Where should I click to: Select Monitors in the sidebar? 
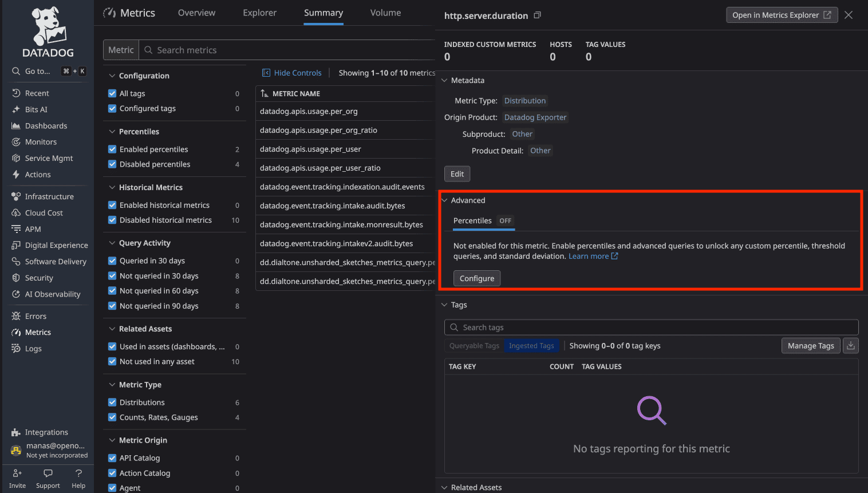(x=40, y=141)
